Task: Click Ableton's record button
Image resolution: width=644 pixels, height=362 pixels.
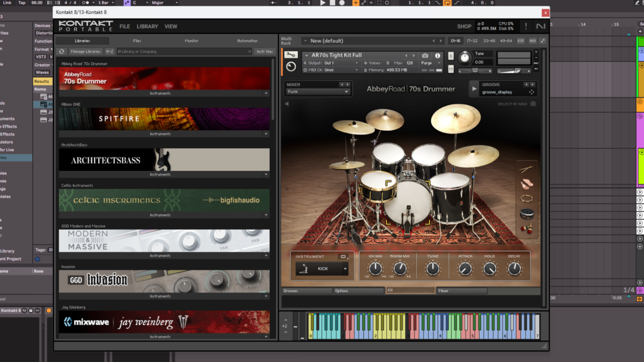Action: coord(342,3)
